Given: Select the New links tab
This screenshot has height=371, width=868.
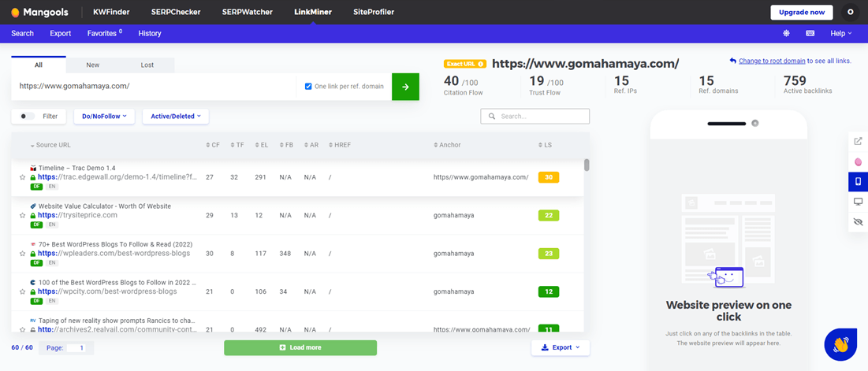Looking at the screenshot, I should [x=93, y=65].
